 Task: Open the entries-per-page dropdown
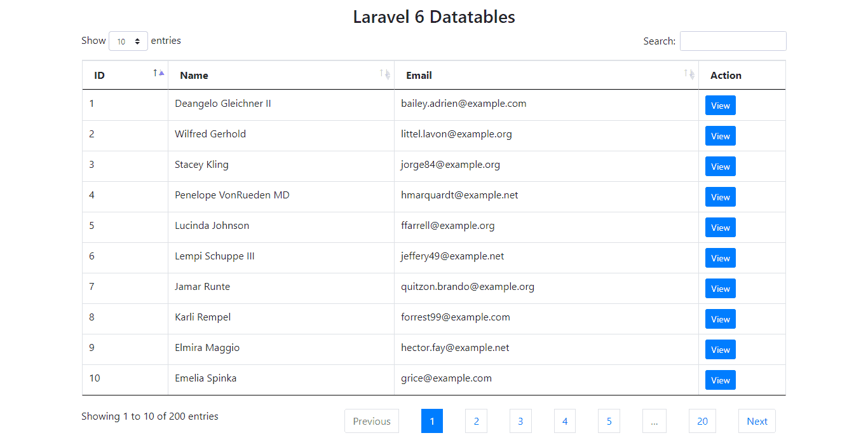[x=128, y=41]
